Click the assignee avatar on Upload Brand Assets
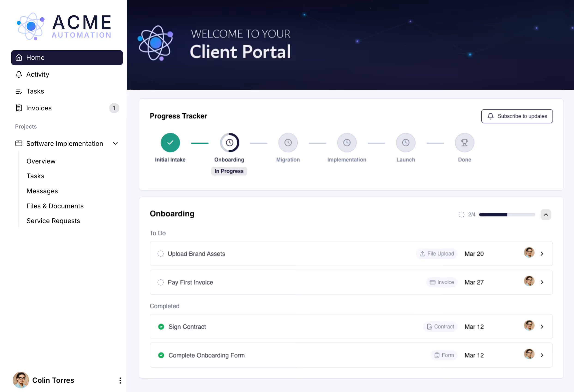This screenshot has height=392, width=574. pos(529,252)
